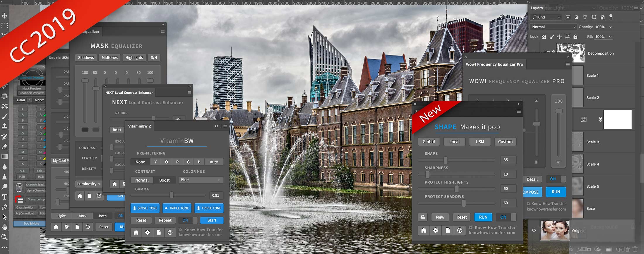Select the Zoom tool in toolbar
The image size is (644, 254).
(x=4, y=237)
